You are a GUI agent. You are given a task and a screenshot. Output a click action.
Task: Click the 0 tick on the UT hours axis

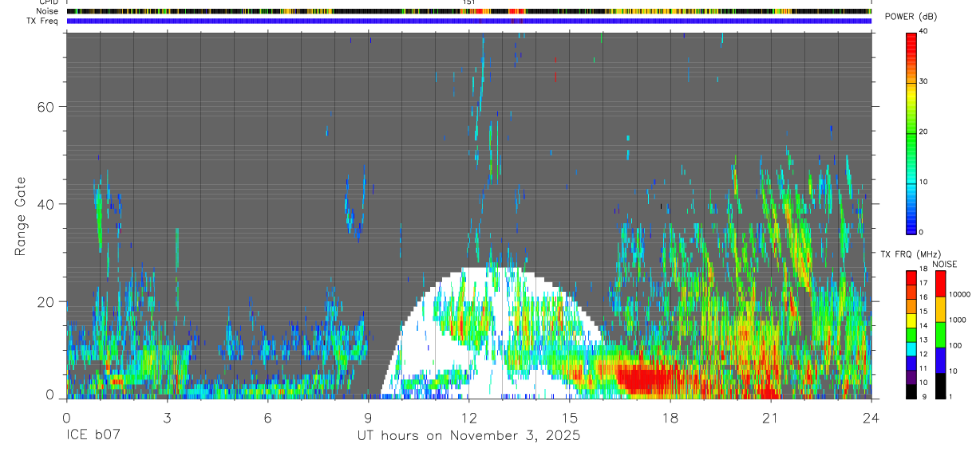point(66,417)
